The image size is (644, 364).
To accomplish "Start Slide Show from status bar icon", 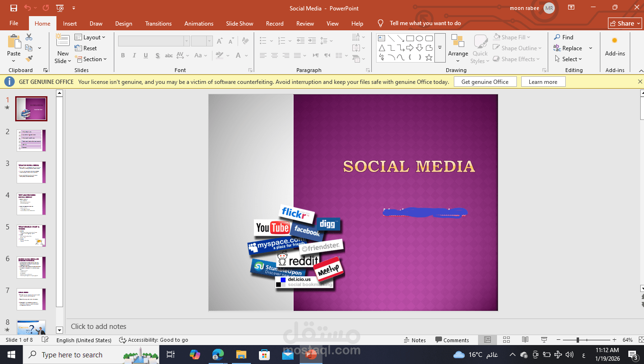I will 544,340.
